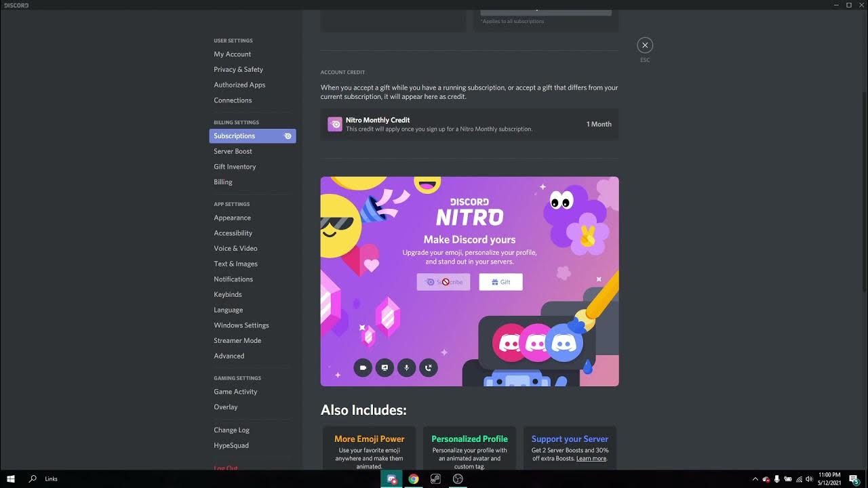Viewport: 868px width, 488px height.
Task: View the Change Log
Action: pyautogui.click(x=231, y=430)
